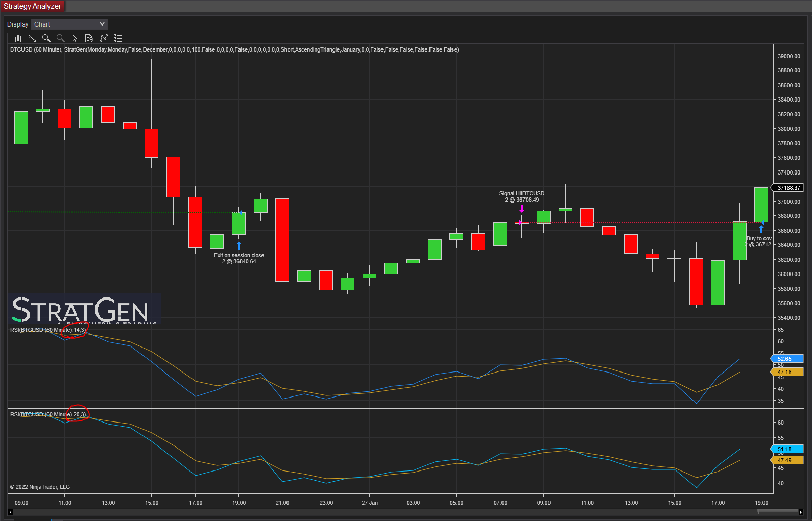Click the 39000.00 price axis label

coord(789,56)
